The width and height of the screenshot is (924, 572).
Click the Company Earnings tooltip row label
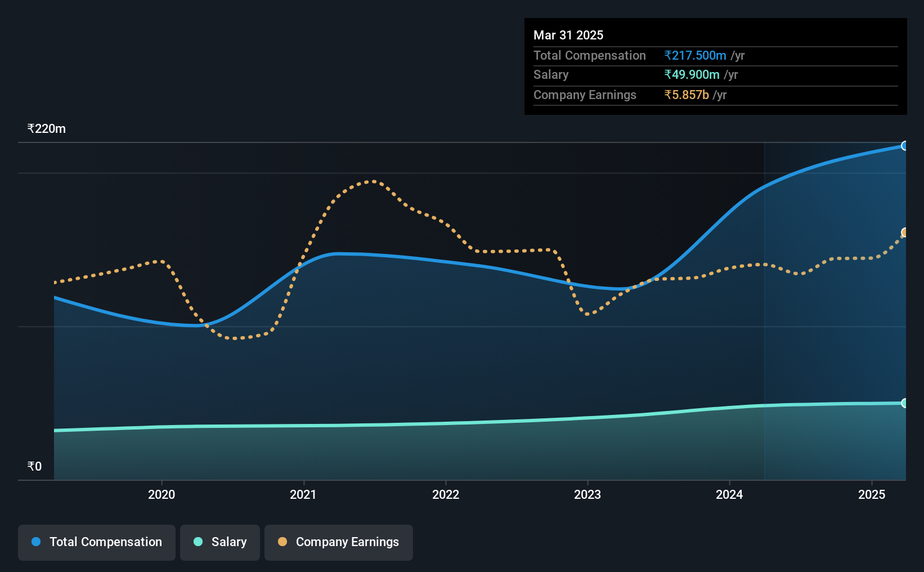[585, 95]
